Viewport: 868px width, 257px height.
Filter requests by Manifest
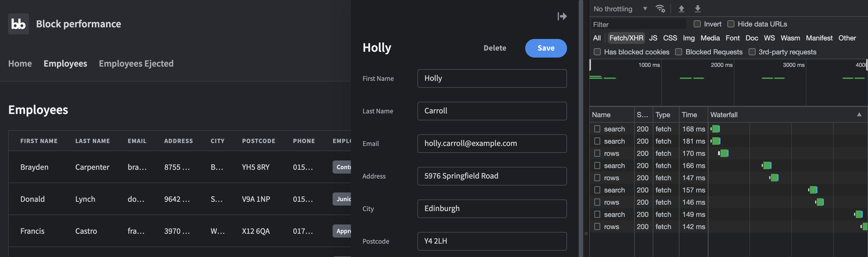coord(819,38)
